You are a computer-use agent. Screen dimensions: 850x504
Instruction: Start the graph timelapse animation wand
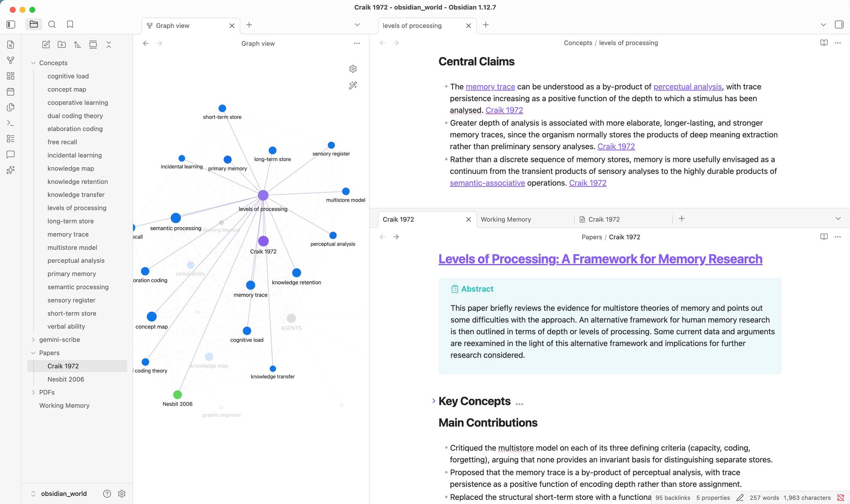353,85
